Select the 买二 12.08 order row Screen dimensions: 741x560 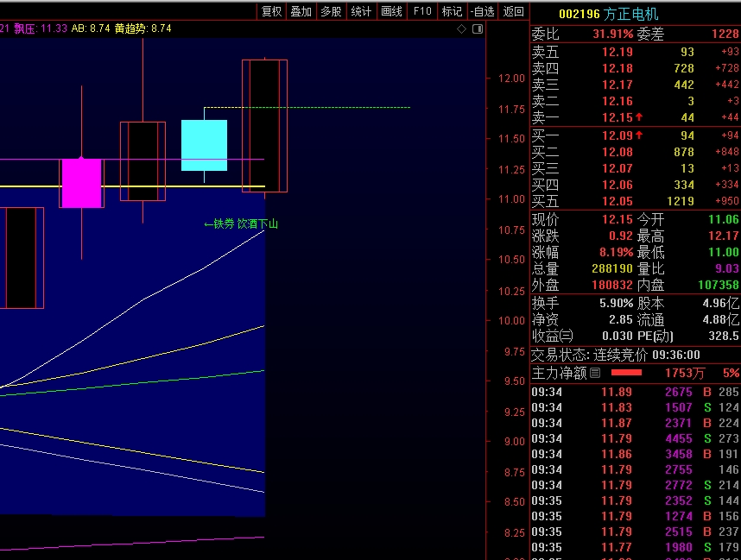pyautogui.click(x=636, y=152)
